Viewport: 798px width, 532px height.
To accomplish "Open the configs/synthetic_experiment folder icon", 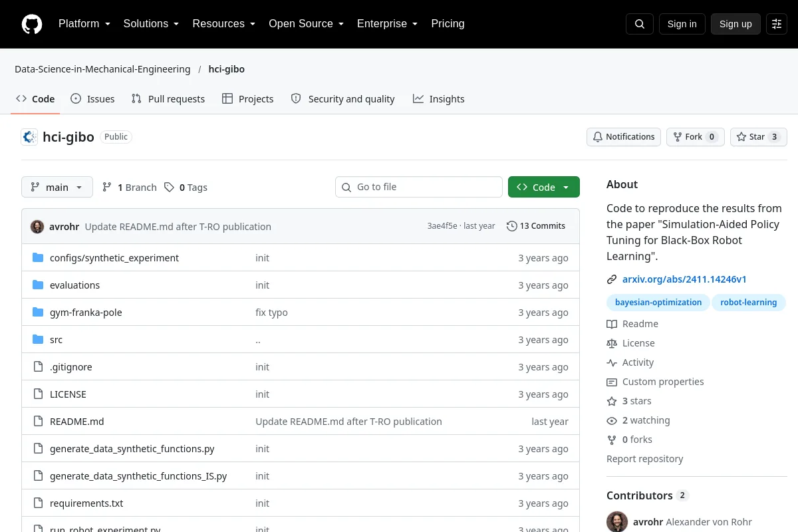I will click(38, 258).
